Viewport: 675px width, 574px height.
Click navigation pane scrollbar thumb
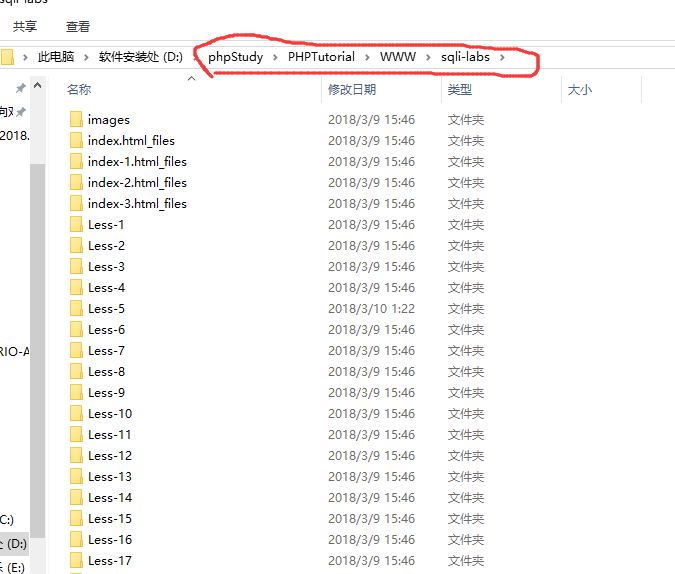(x=38, y=351)
